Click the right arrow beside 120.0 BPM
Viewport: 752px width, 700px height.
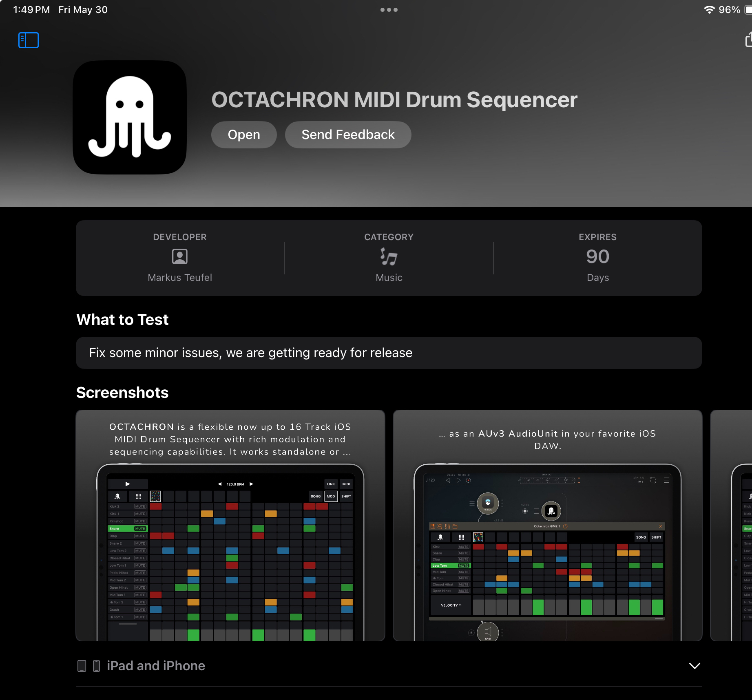click(252, 484)
